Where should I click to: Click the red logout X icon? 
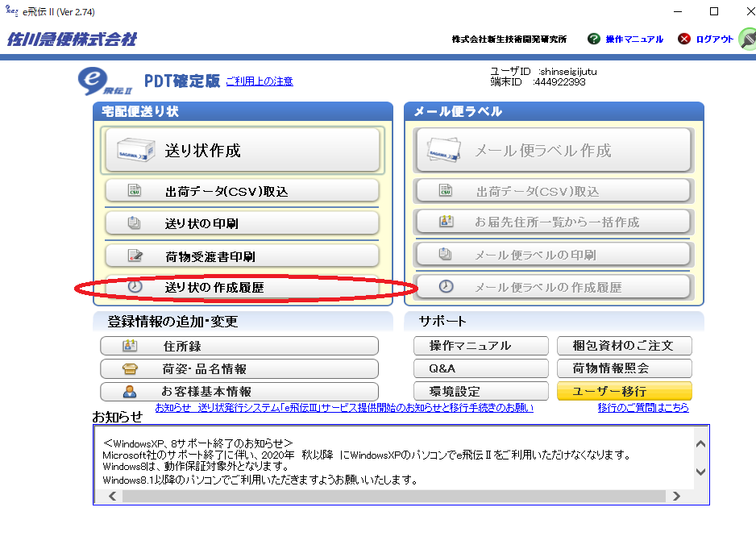pyautogui.click(x=684, y=39)
